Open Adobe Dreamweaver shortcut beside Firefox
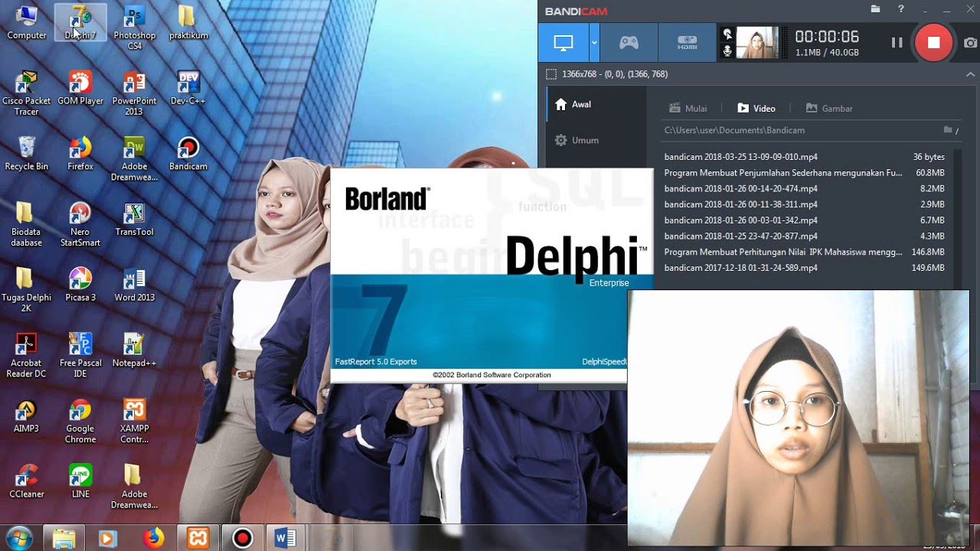 coord(134,159)
